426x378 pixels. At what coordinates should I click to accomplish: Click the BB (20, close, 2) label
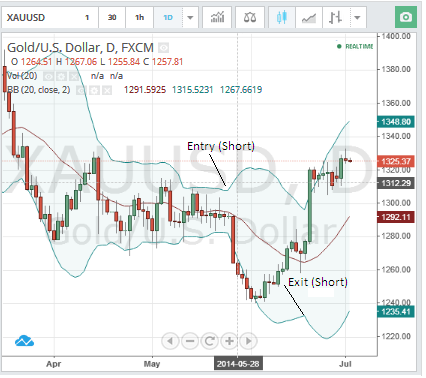[39, 90]
